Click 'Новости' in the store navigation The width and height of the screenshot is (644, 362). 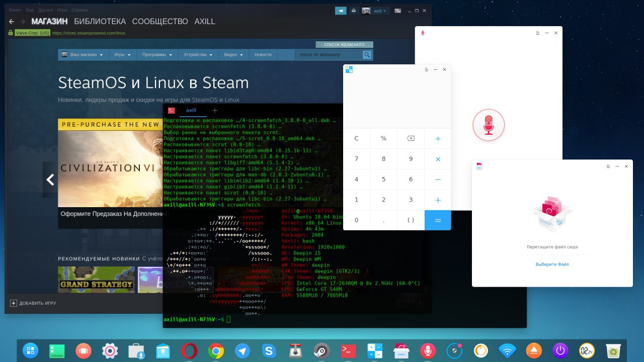263,54
